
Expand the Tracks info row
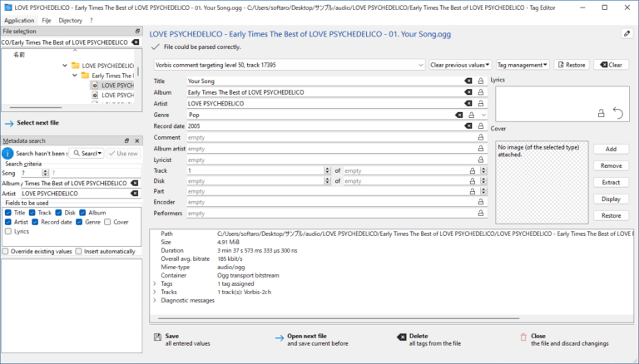(x=155, y=292)
